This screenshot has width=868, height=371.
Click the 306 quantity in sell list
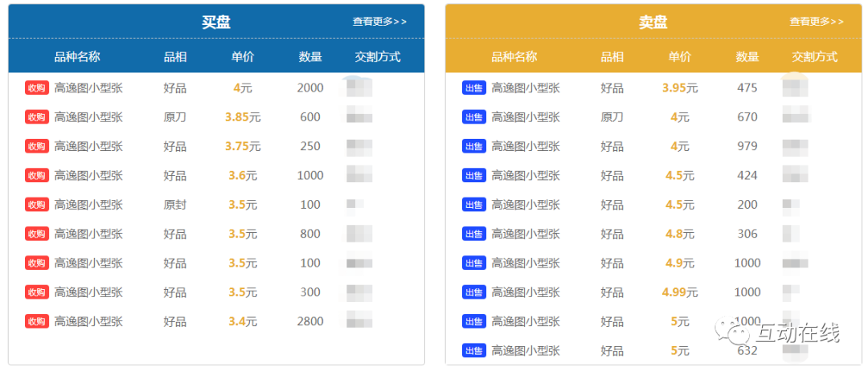coord(747,234)
